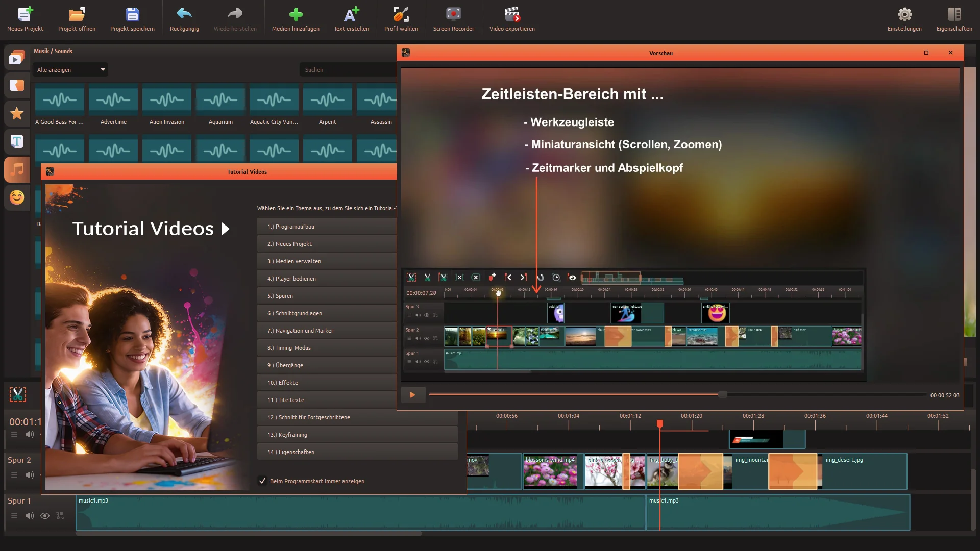Add media with Medien hinzufügen
Image resolution: width=980 pixels, height=551 pixels.
pos(296,19)
